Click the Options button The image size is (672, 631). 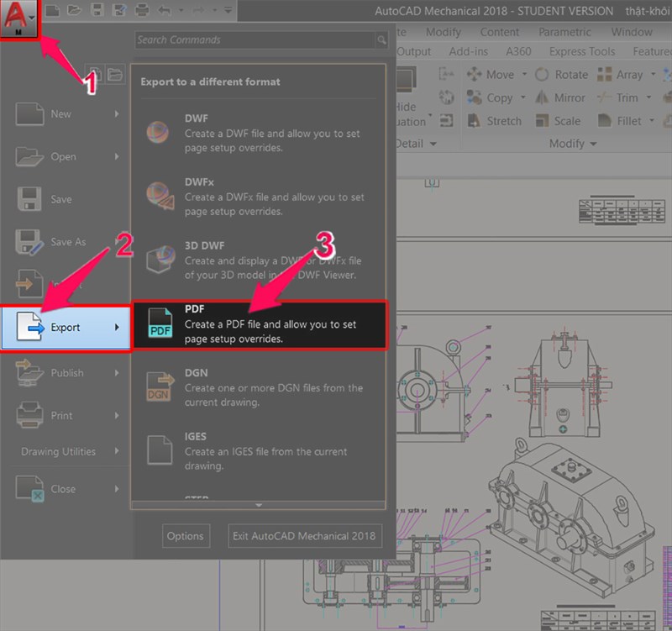(186, 536)
